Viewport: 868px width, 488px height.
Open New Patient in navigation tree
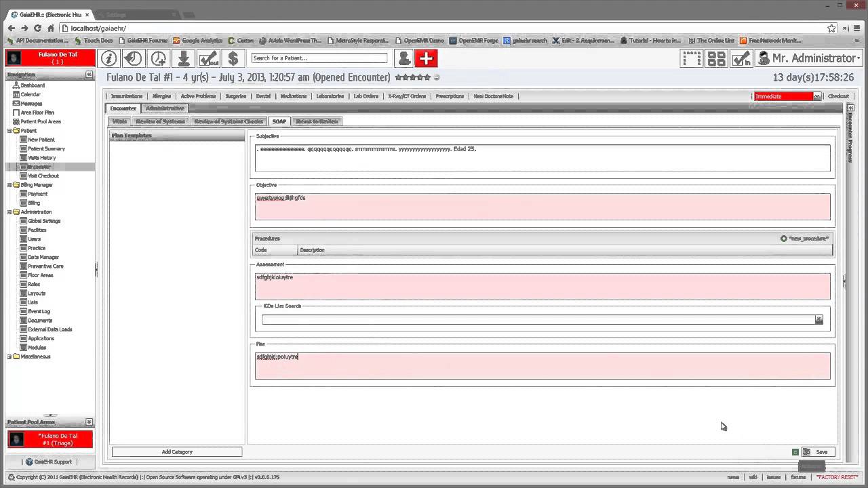41,140
